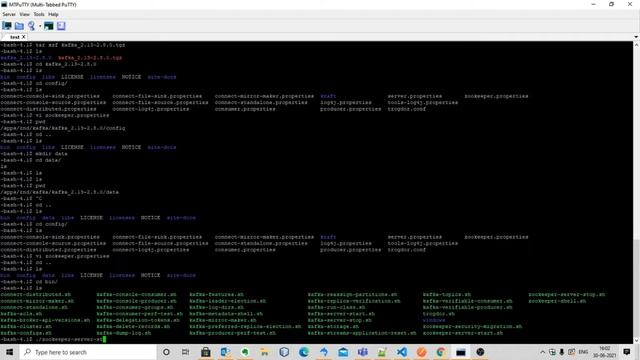Viewport: 640px width, 360px height.
Task: Click the red kafka_2.13-2.8.0.tgz archive name
Action: (90, 58)
